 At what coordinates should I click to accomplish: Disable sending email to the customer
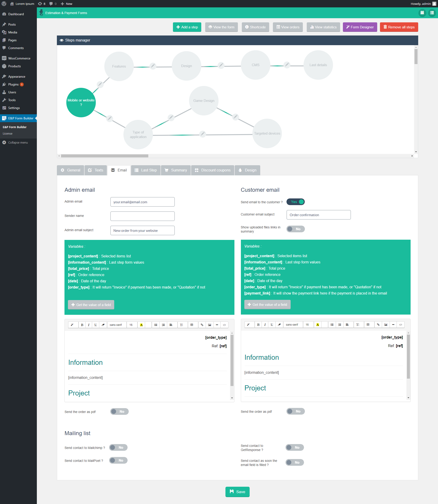click(295, 202)
